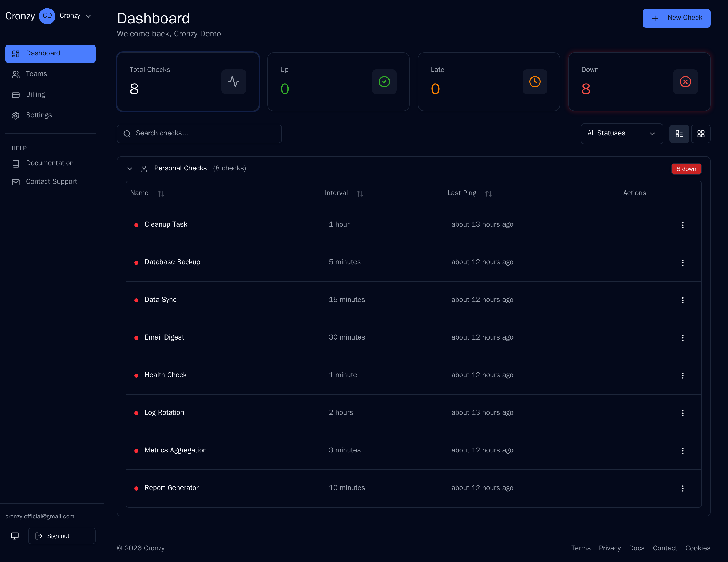This screenshot has height=562, width=728.
Task: Open actions menu for Health Check
Action: 682,375
